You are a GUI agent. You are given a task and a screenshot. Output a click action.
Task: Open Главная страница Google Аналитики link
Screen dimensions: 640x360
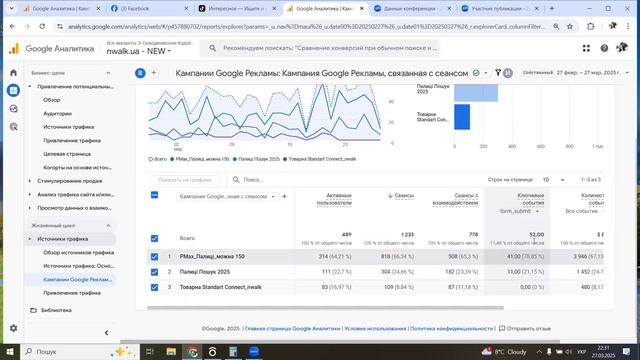pos(293,328)
